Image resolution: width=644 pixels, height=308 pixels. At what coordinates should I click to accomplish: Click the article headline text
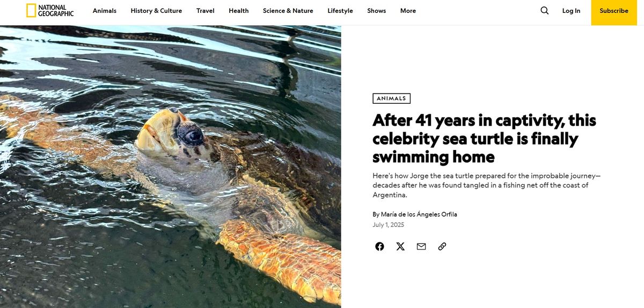(484, 138)
